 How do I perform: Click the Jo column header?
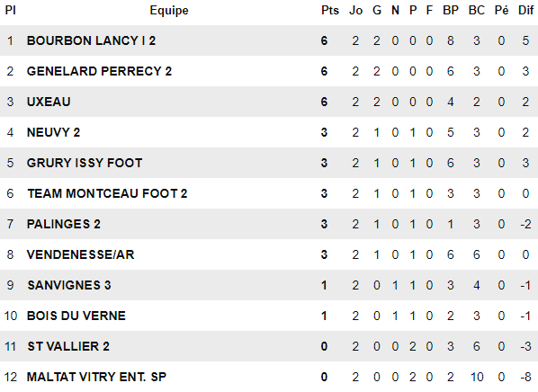pos(355,10)
